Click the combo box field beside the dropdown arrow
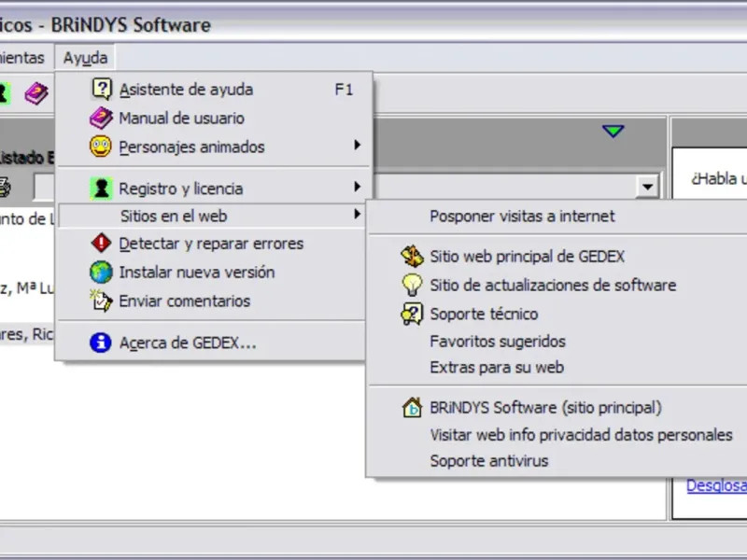Screen dimensions: 747x560 (504, 187)
